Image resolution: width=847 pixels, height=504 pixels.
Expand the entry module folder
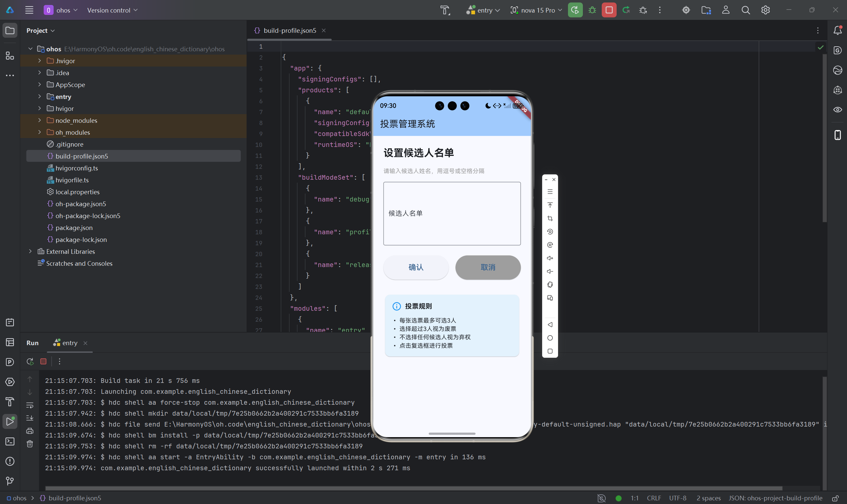pyautogui.click(x=39, y=97)
